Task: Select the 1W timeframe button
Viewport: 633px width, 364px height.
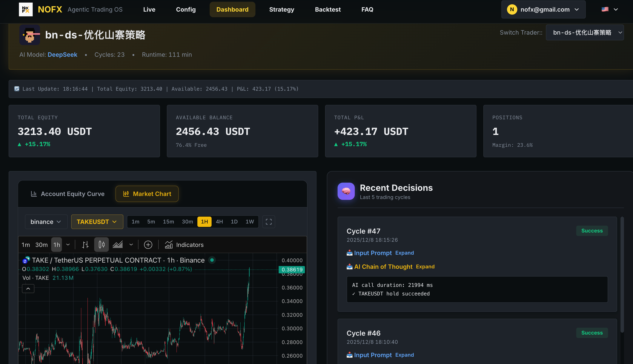Action: tap(250, 222)
